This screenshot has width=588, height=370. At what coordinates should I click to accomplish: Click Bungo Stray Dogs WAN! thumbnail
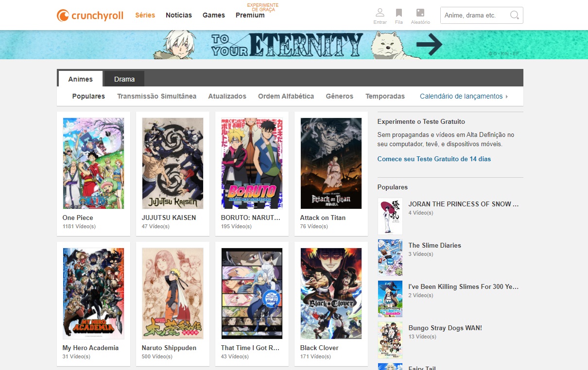pos(390,340)
